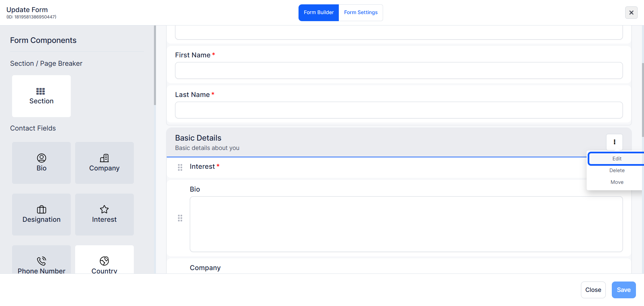Add the Country field card
The image size is (644, 306).
coord(104,259)
